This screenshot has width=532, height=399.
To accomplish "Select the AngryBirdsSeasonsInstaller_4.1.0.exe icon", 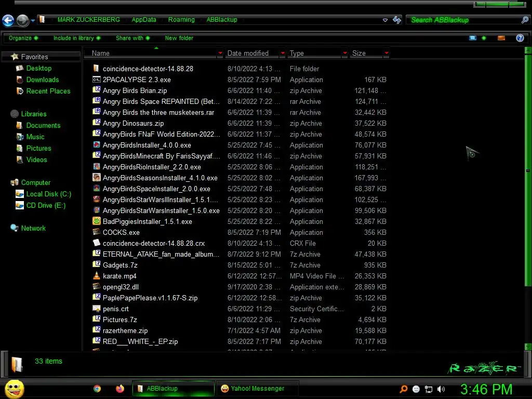I will (x=96, y=178).
